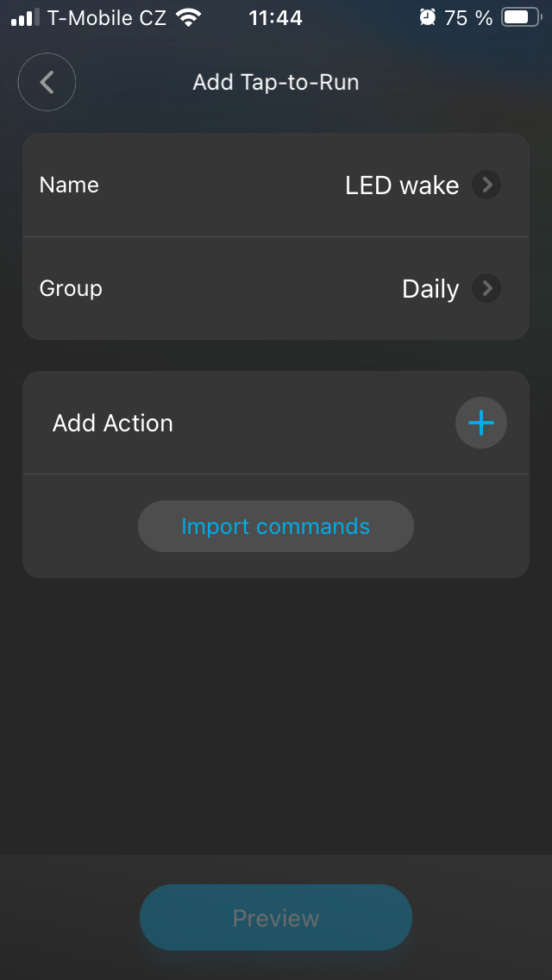Tap the Add Tap-to-Run title
552x980 pixels.
coord(276,83)
